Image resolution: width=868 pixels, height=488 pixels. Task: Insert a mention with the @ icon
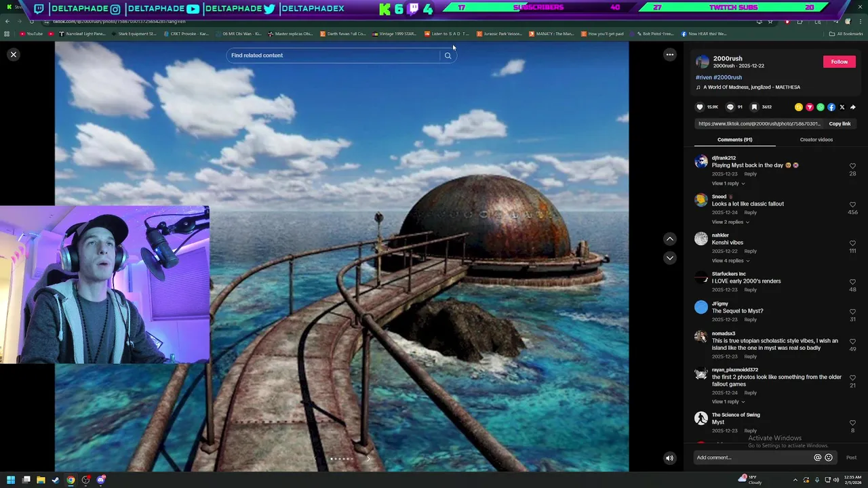(817, 457)
